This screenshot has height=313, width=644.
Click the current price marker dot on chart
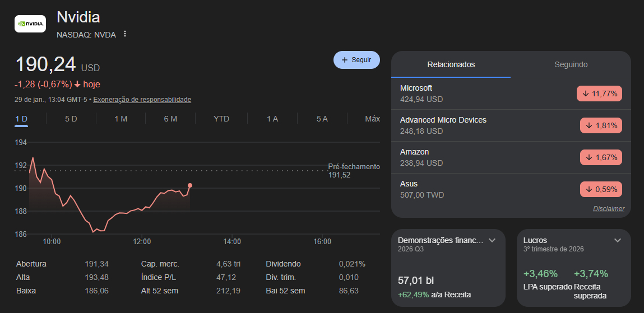pos(190,185)
